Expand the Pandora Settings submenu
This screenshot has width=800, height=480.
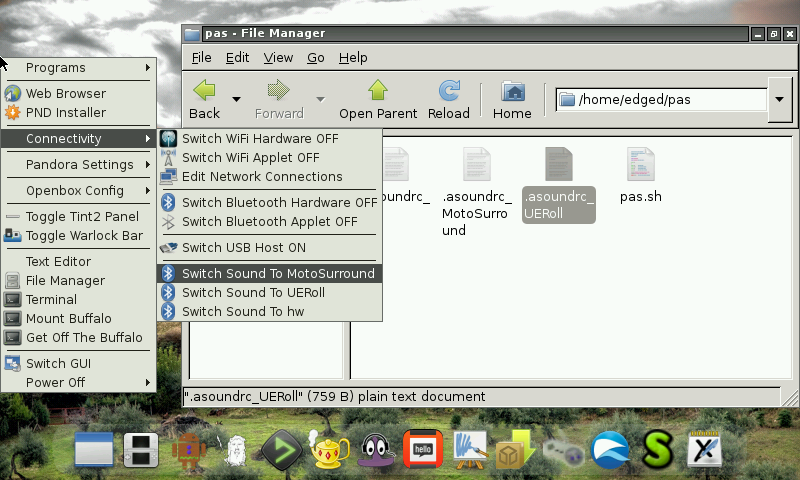pos(80,164)
